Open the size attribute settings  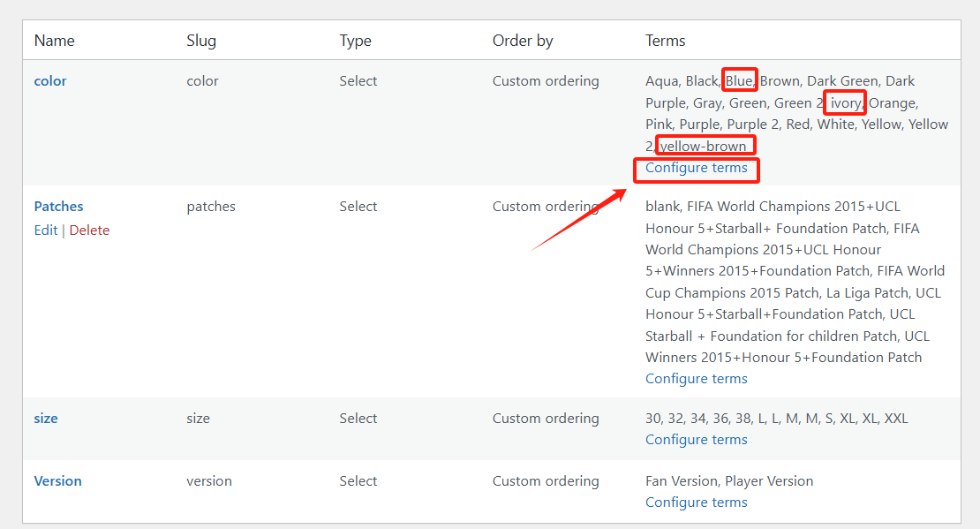45,418
